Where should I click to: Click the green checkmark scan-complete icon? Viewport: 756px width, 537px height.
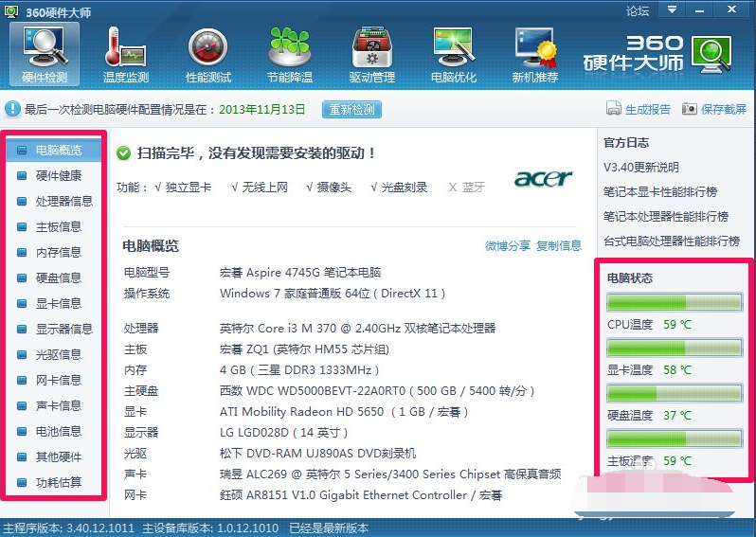[123, 153]
